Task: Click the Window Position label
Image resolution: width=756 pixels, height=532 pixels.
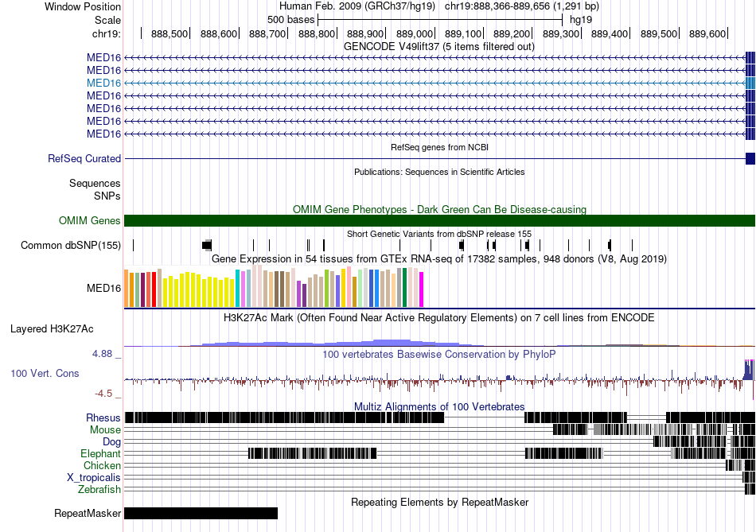Action: click(83, 6)
